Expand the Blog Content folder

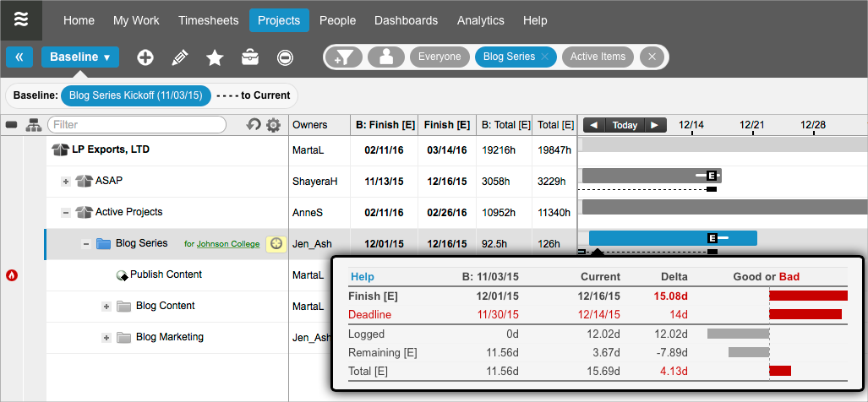106,306
